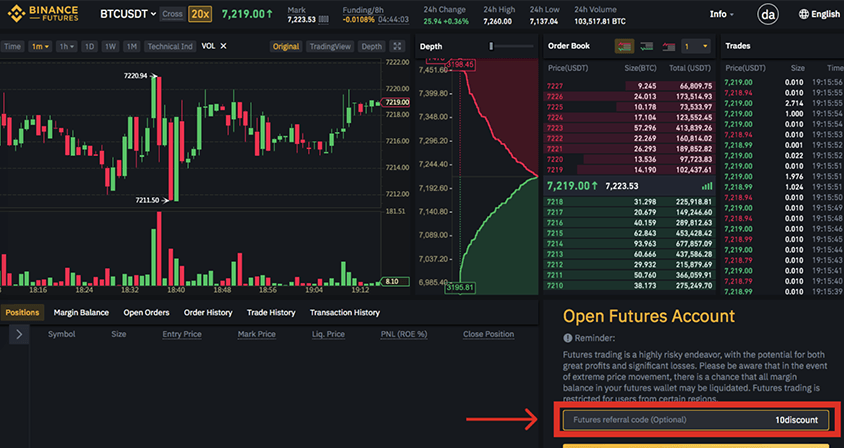Viewport: 844px width, 448px height.
Task: Open the BTCUSDT pair selector
Action: click(x=128, y=14)
